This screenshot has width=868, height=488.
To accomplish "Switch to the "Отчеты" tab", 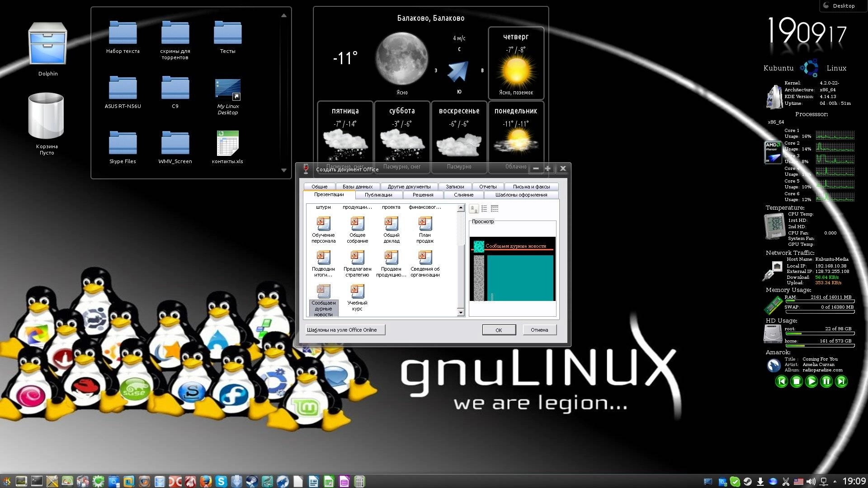I will tap(488, 187).
